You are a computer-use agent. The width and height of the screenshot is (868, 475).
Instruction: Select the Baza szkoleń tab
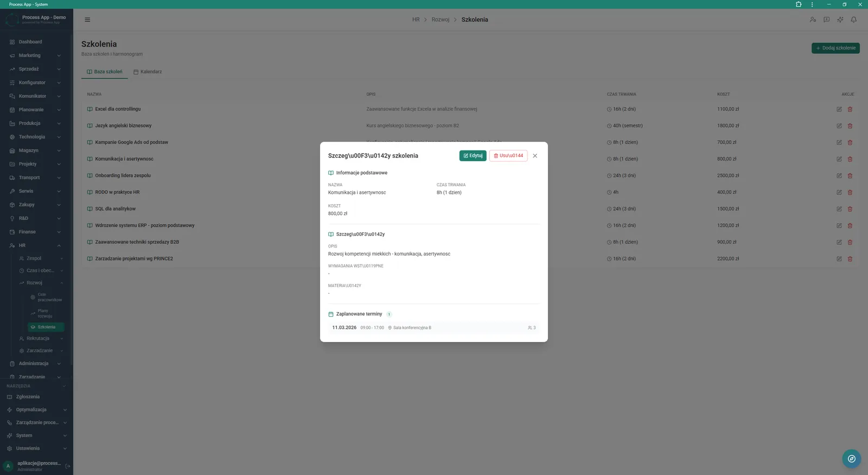105,72
